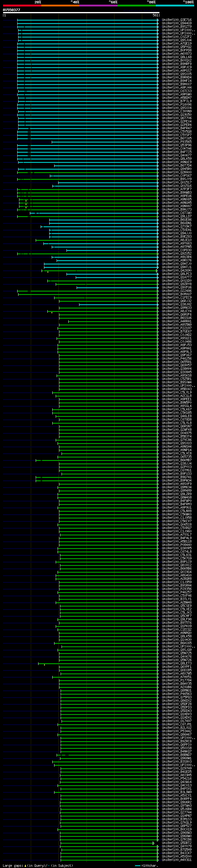Image resolution: width=197 pixels, height=868 pixels.
Task: Select hit label UniRef100_Q6RJ32
Action: pos(177,301)
